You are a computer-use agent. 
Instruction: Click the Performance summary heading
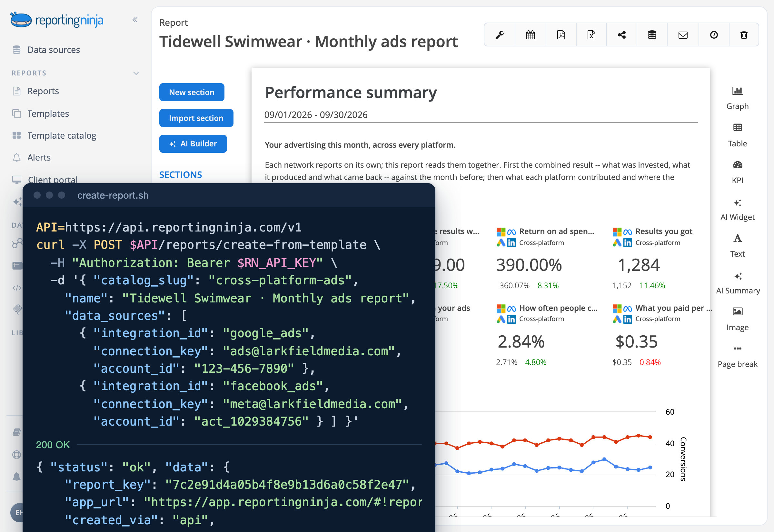click(351, 92)
